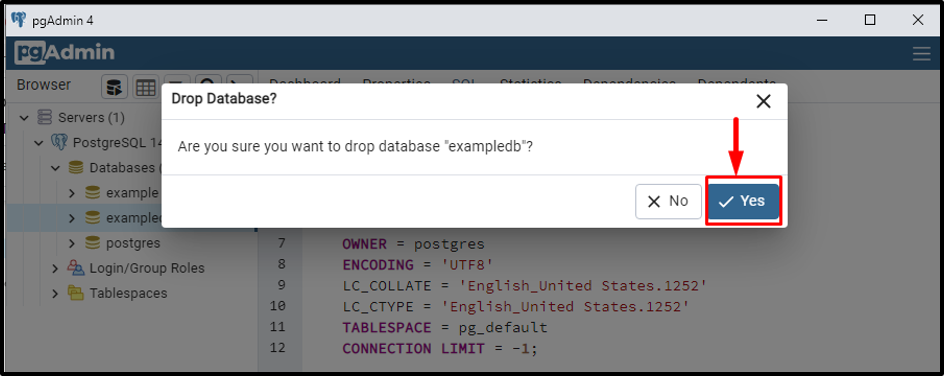Click the server group toolbar icon
The height and width of the screenshot is (376, 944).
[114, 87]
